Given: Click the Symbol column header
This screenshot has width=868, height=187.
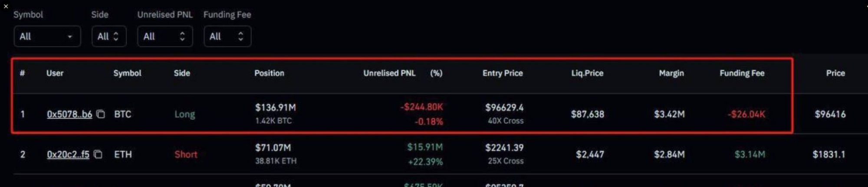Looking at the screenshot, I should [127, 73].
